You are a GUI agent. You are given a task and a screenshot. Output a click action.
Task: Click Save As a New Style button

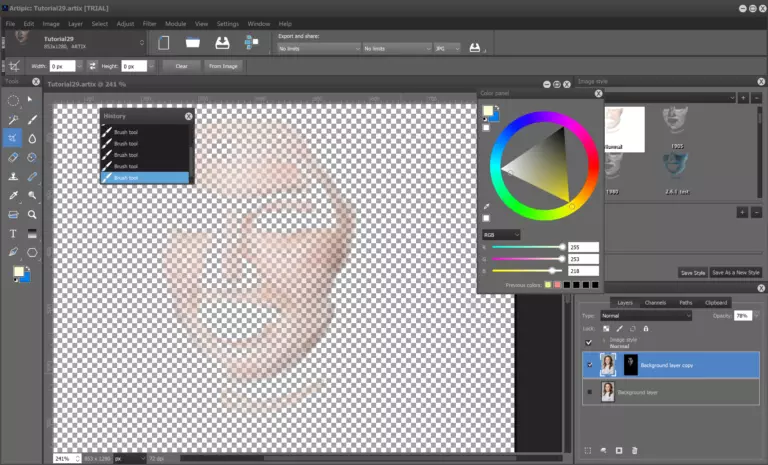(x=736, y=272)
